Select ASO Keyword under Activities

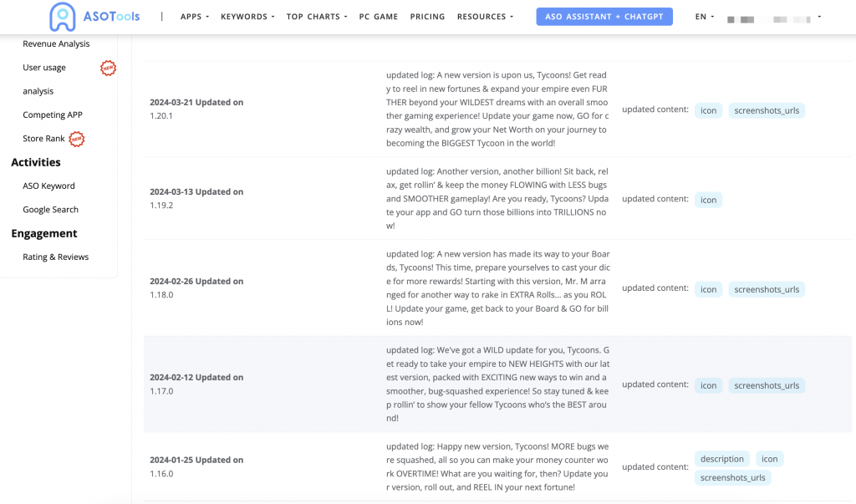(x=48, y=186)
